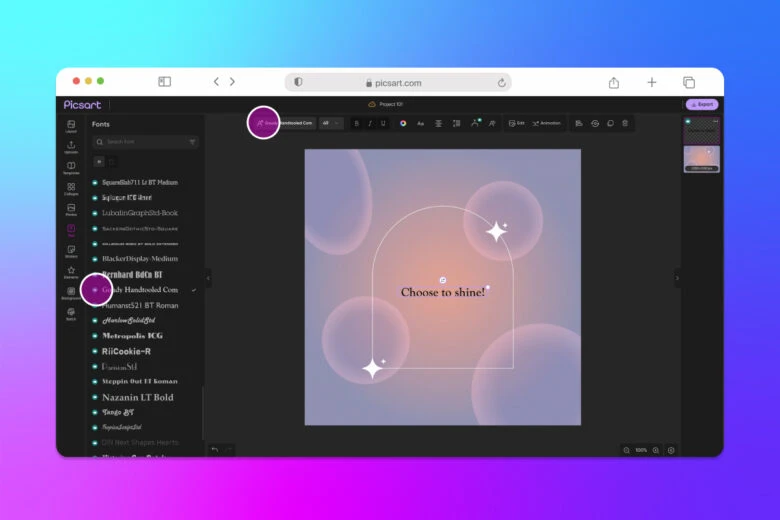
Task: Click the Bold text formatting icon
Action: pos(357,123)
